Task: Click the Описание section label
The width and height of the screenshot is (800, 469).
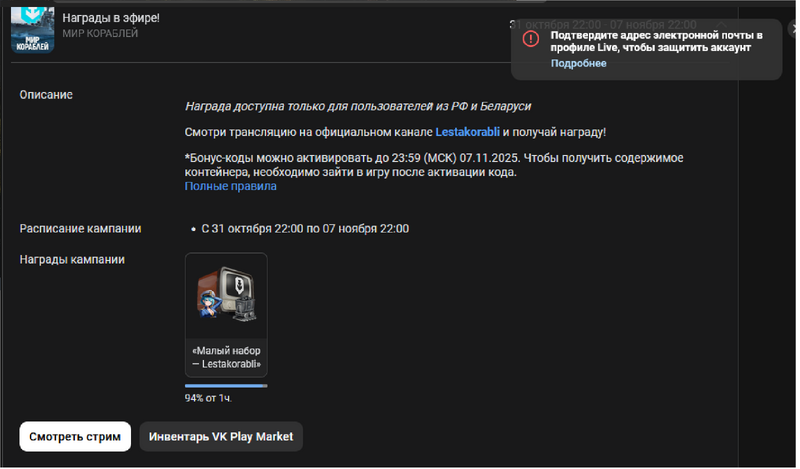Action: point(46,95)
